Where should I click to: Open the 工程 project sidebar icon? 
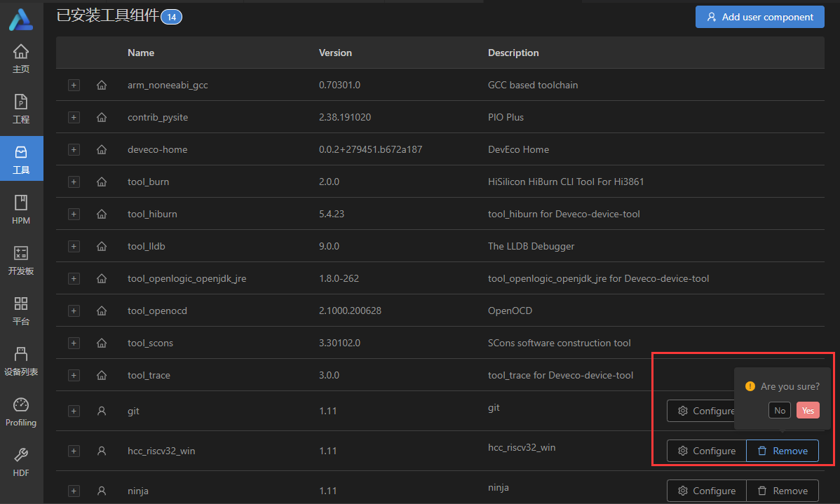tap(21, 109)
